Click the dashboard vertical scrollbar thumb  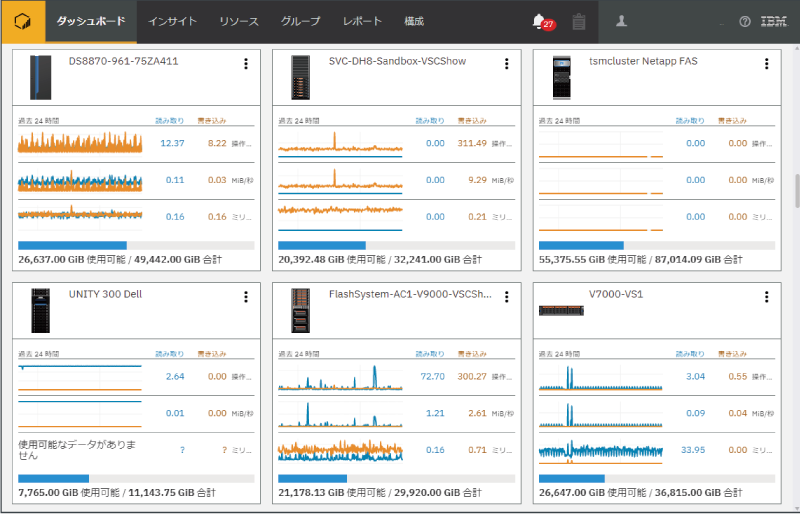click(x=797, y=191)
